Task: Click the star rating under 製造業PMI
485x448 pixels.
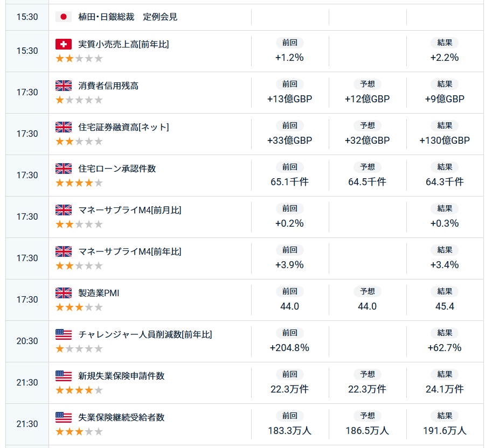Action: point(79,307)
